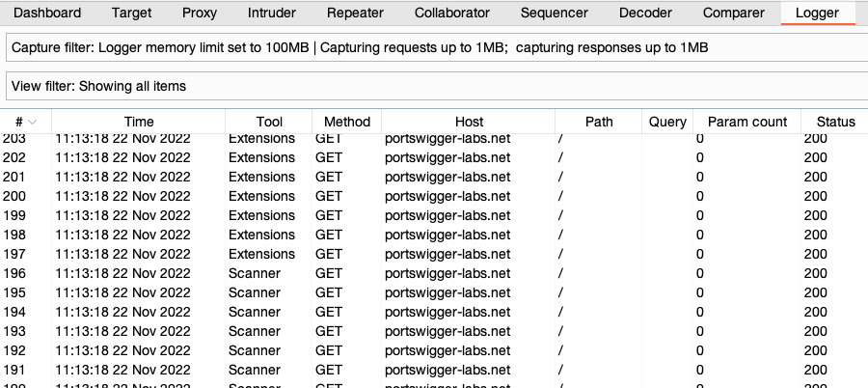Open the Decoder tab
Viewport: 868px width, 388px height.
[646, 14]
